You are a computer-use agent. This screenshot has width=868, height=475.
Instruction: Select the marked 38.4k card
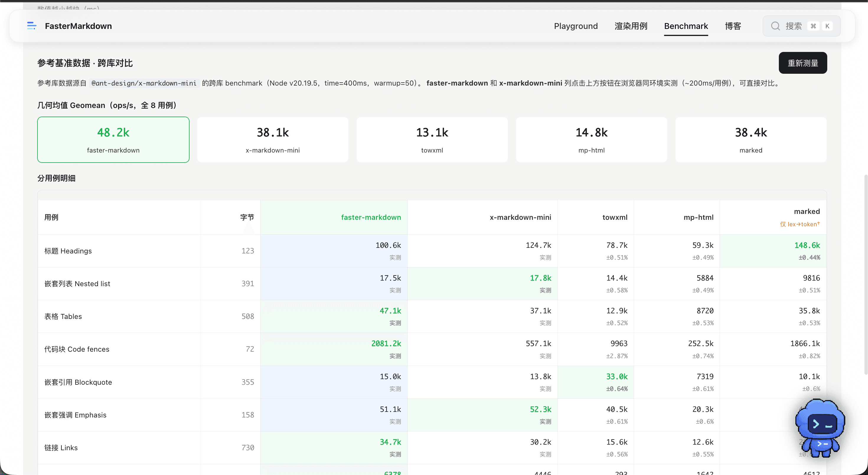(751, 140)
